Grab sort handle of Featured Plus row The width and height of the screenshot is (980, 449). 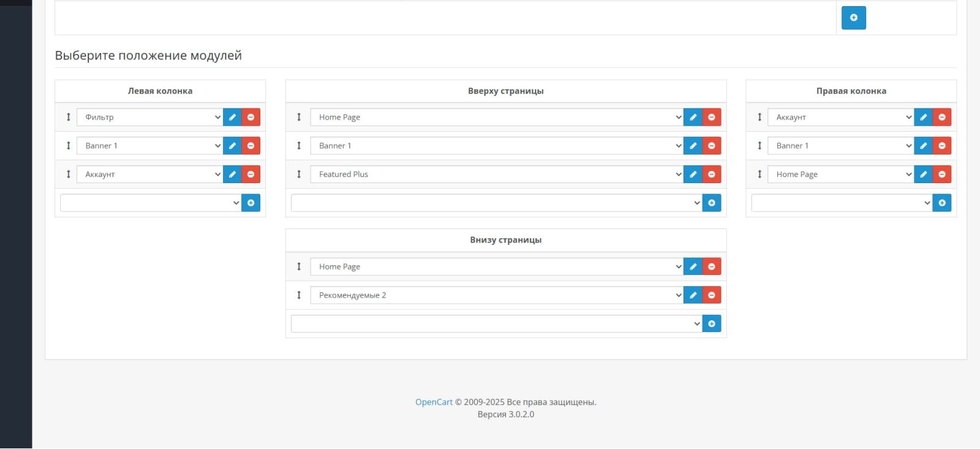coord(299,175)
